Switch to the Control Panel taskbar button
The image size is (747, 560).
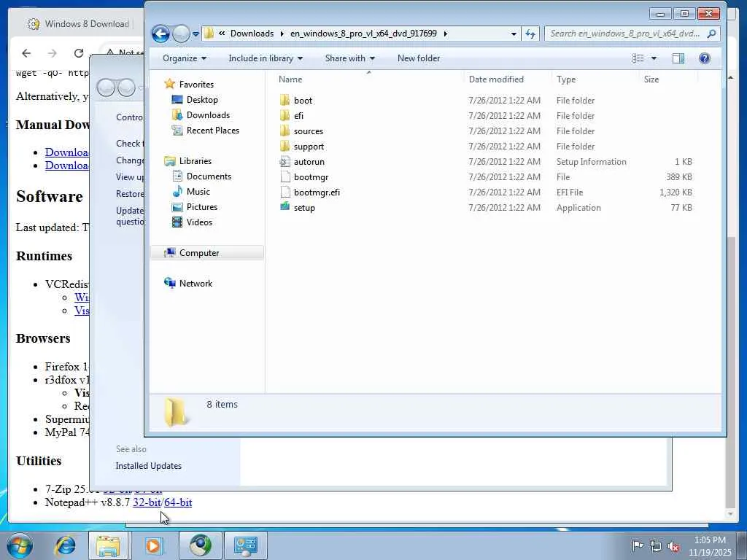[x=245, y=545]
